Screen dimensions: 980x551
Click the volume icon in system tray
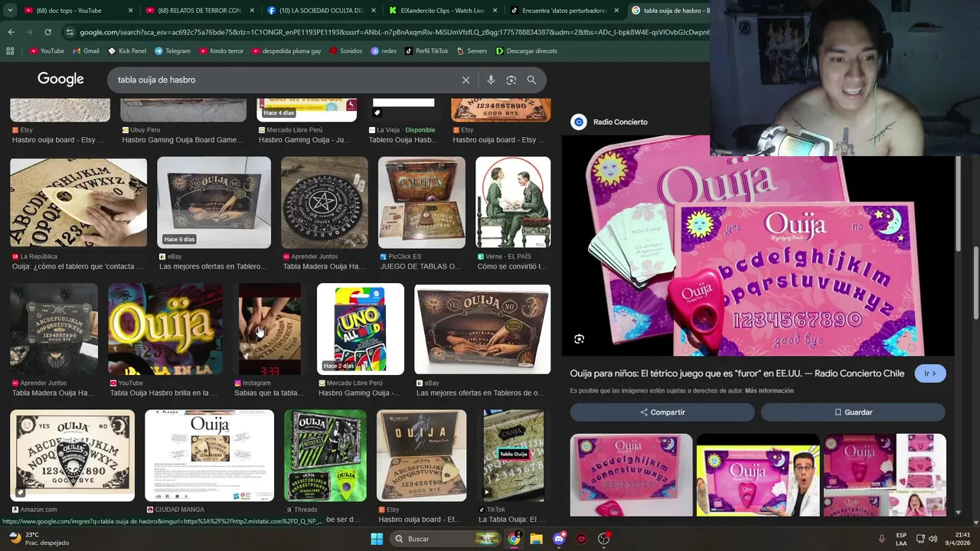click(933, 539)
